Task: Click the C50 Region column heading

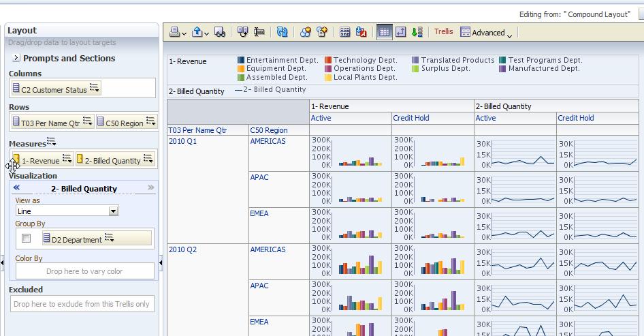Action: tap(269, 130)
